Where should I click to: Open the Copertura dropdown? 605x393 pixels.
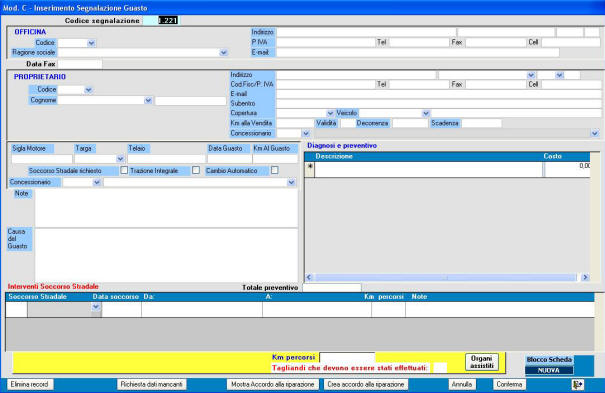click(x=330, y=113)
